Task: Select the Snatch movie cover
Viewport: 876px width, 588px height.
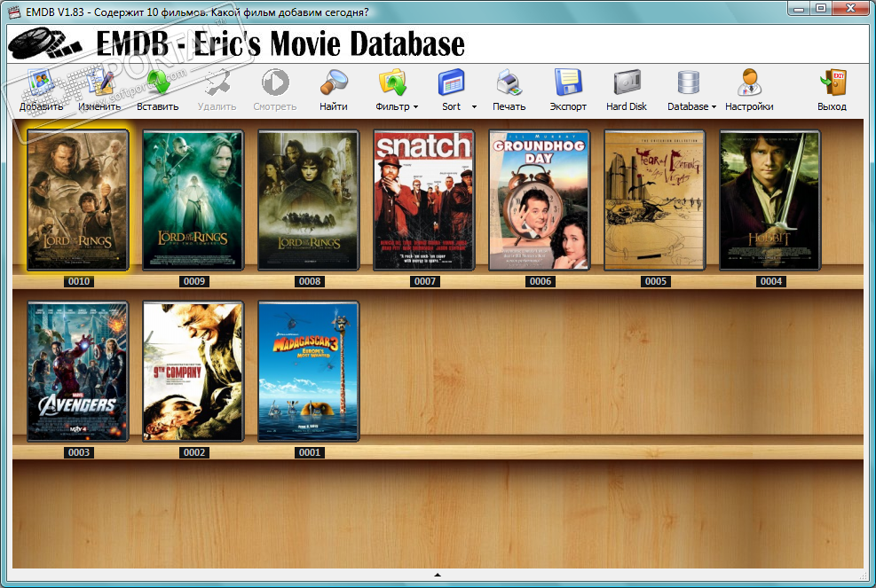Action: pos(423,200)
